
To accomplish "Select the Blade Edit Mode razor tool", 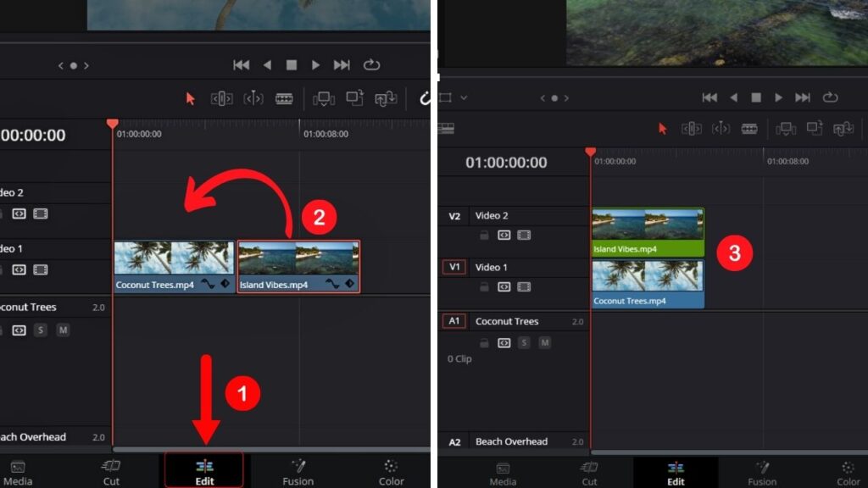I will tap(285, 99).
